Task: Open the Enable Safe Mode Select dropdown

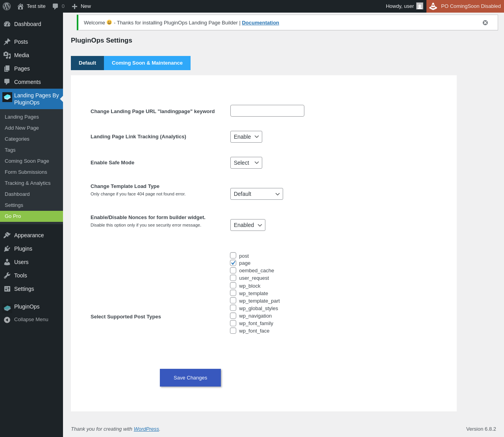Action: pyautogui.click(x=246, y=163)
